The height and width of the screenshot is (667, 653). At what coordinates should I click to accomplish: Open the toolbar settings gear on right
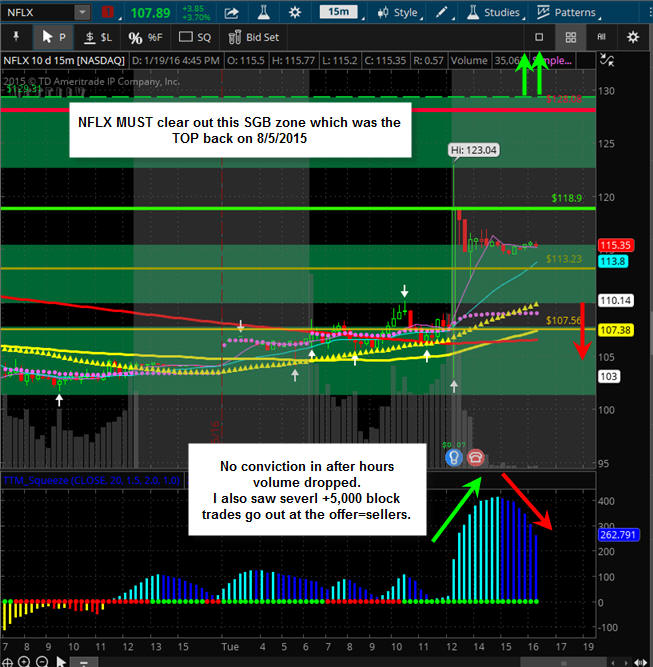(632, 37)
